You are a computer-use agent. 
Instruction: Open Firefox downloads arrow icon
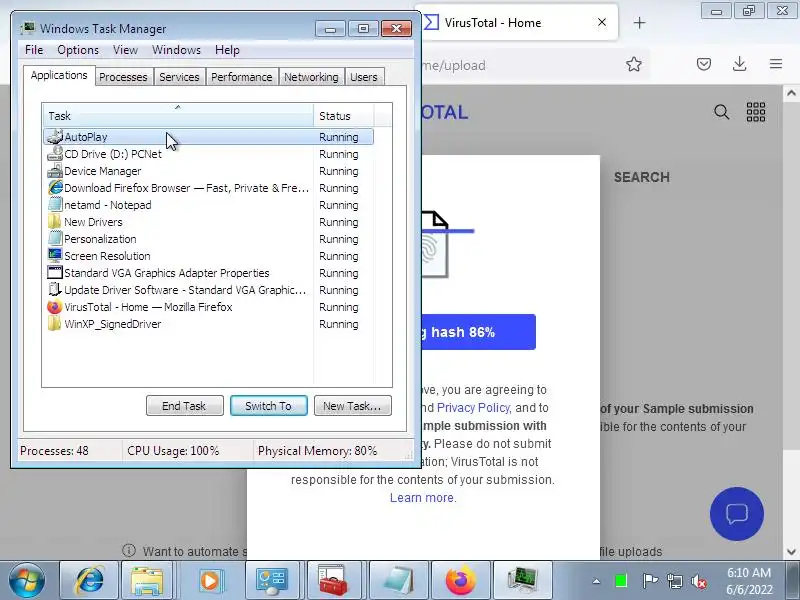(739, 64)
